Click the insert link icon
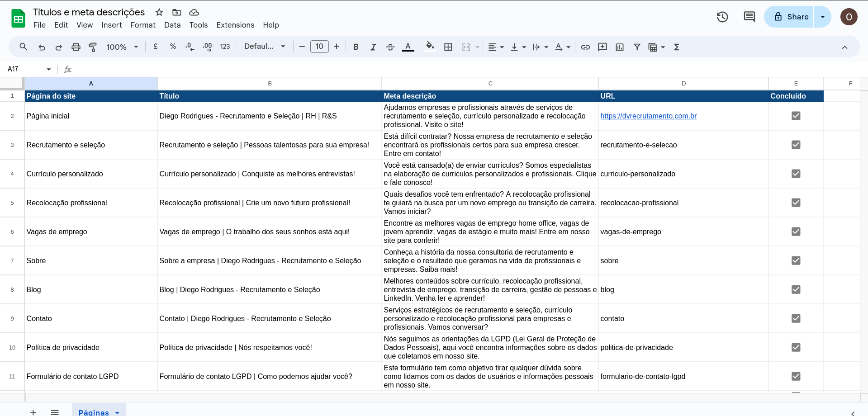This screenshot has width=868, height=416. 585,47
